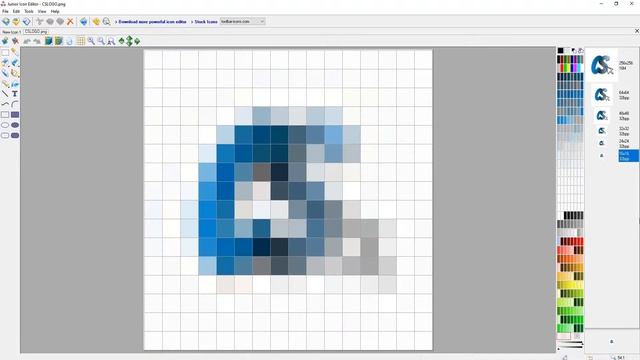Open the Help menu

coord(55,11)
